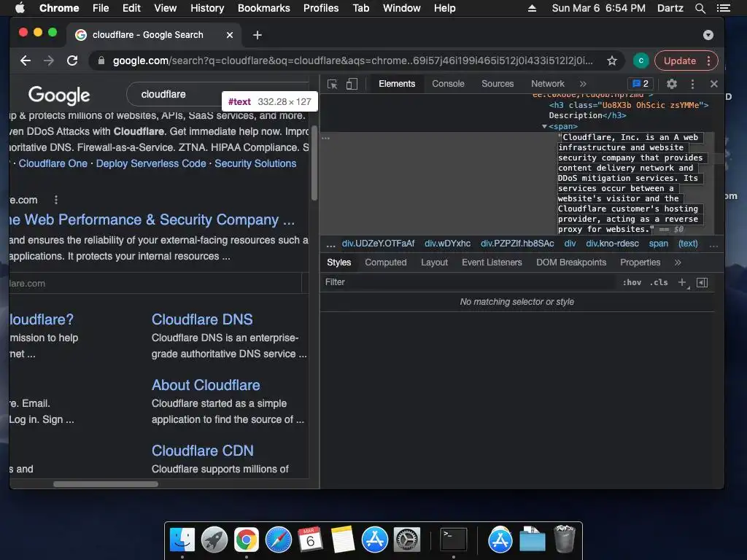Open the Security Solutions link
The width and height of the screenshot is (747, 560).
pos(255,163)
